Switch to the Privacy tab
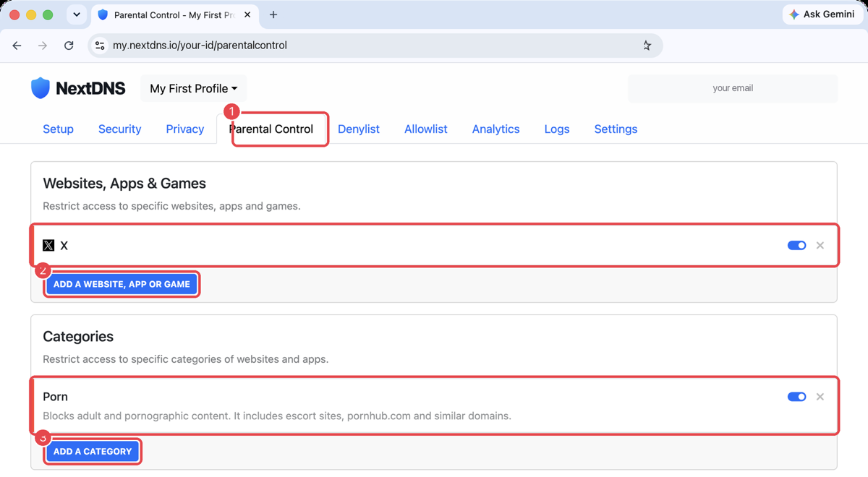 click(x=185, y=129)
